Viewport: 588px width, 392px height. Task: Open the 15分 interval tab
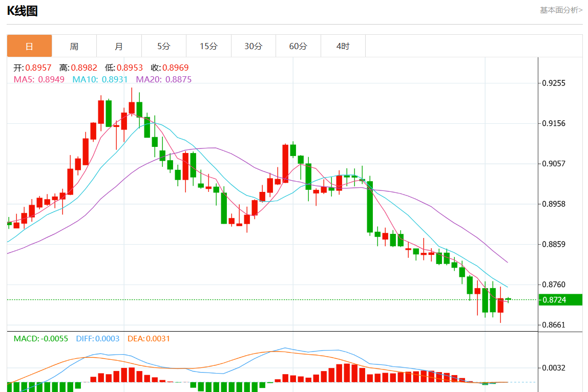(x=208, y=46)
